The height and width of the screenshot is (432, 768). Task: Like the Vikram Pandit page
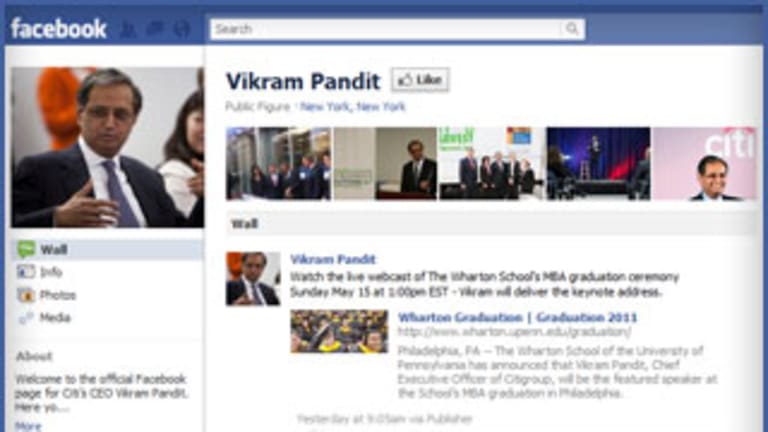pos(420,80)
